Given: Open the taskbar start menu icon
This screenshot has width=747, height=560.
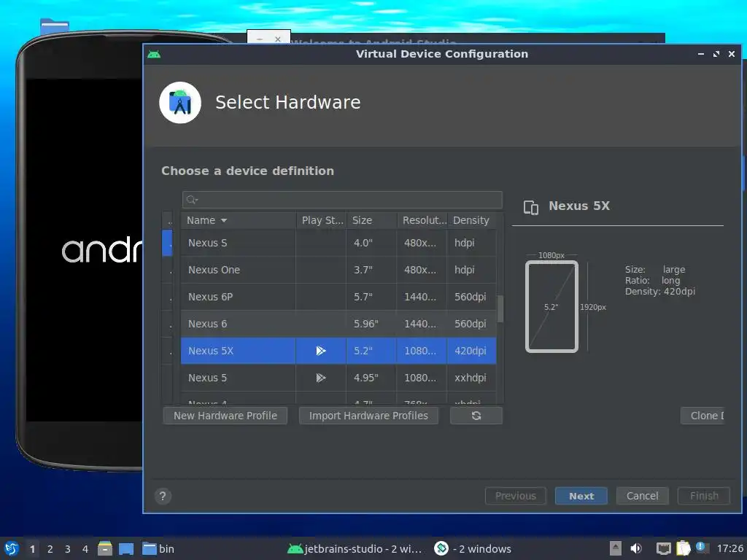Looking at the screenshot, I should pos(12,548).
